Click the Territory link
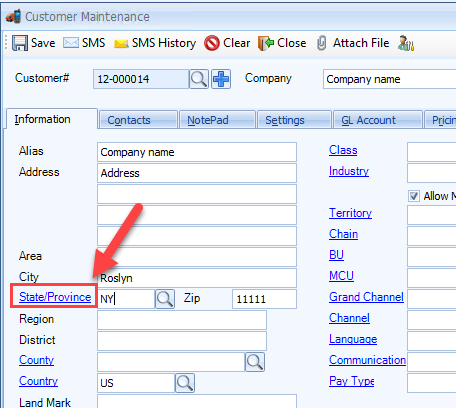 click(x=350, y=213)
